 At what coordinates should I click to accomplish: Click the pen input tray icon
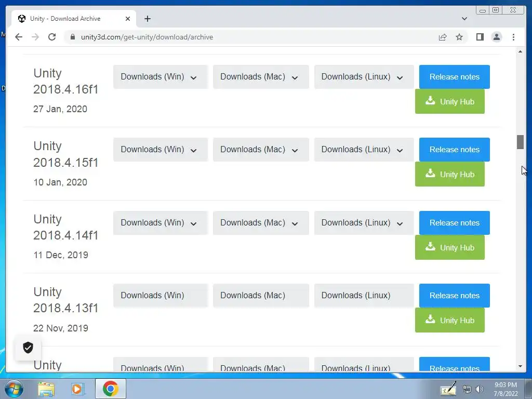pos(448,389)
